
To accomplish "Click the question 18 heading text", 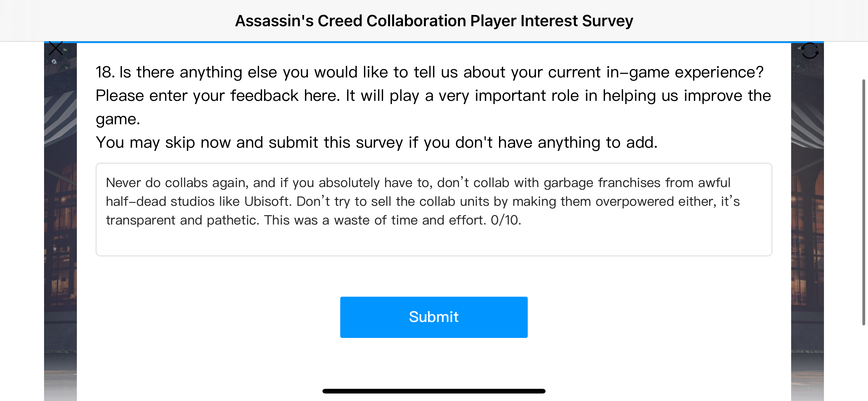I will [x=429, y=72].
